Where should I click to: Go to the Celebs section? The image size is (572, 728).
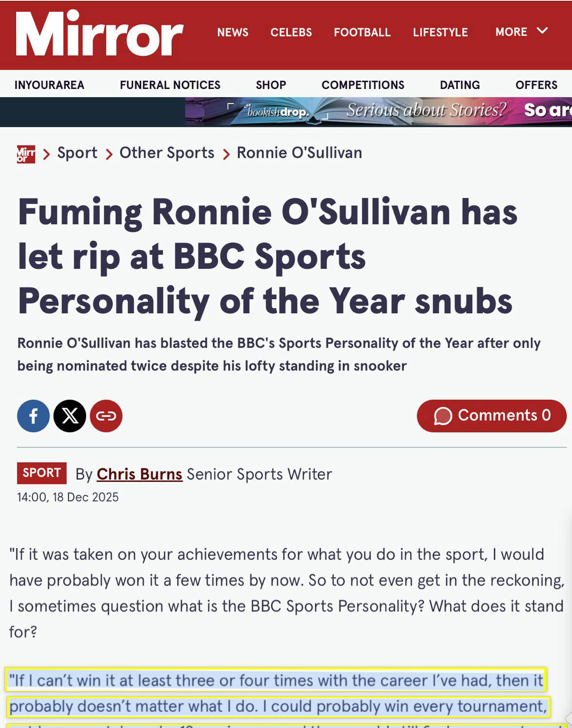click(x=291, y=33)
